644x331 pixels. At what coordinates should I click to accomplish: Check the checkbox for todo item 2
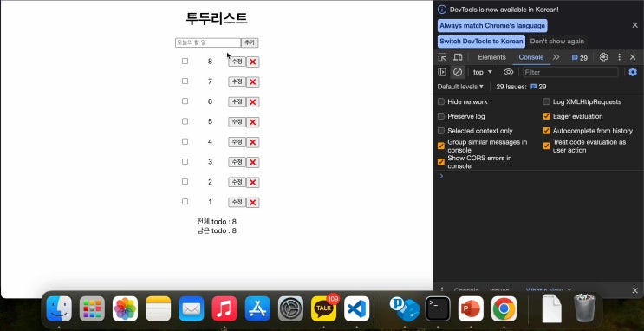185,181
